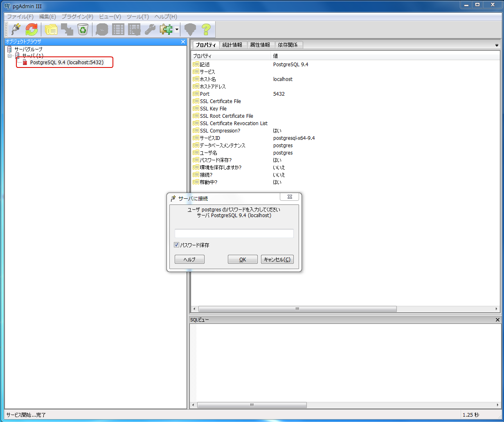
Task: Switch to the 依存関係 tab
Action: point(288,45)
